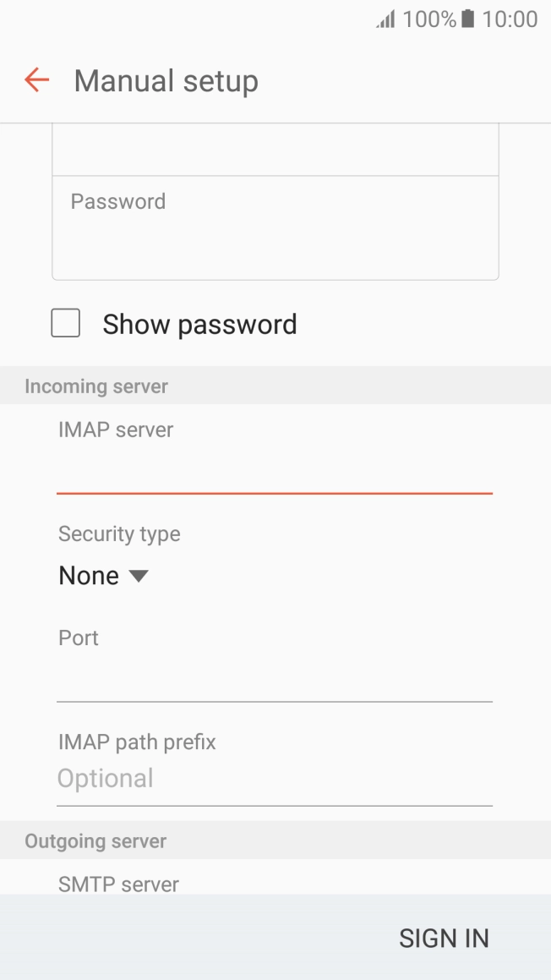Click the IMAP path prefix Optional field
This screenshot has width=551, height=980.
275,778
